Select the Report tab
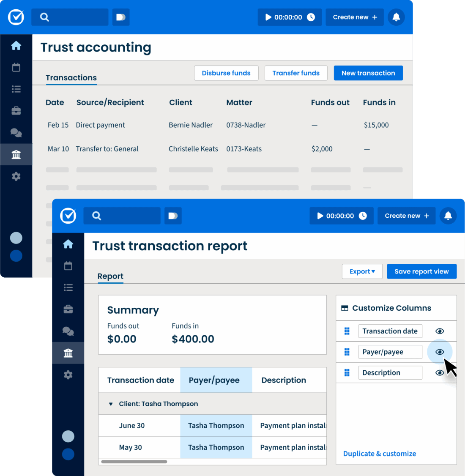The height and width of the screenshot is (476, 465). click(110, 276)
